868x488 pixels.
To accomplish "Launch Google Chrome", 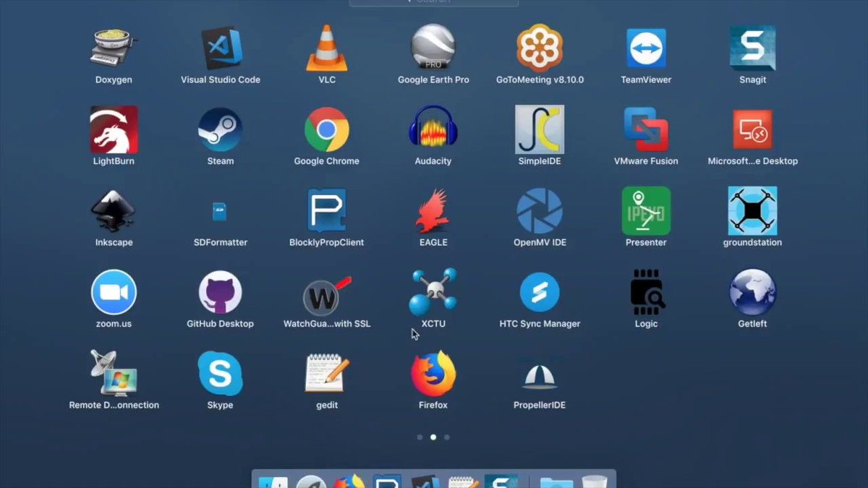I will coord(327,130).
